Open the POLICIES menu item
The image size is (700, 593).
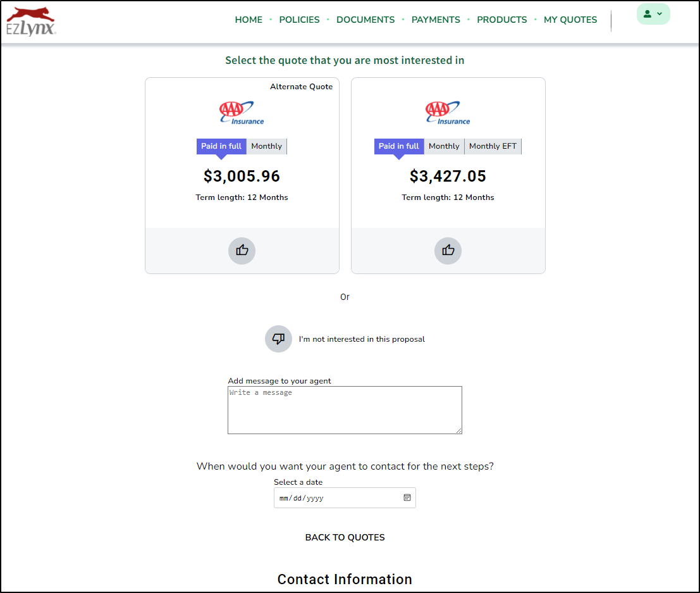(x=299, y=20)
